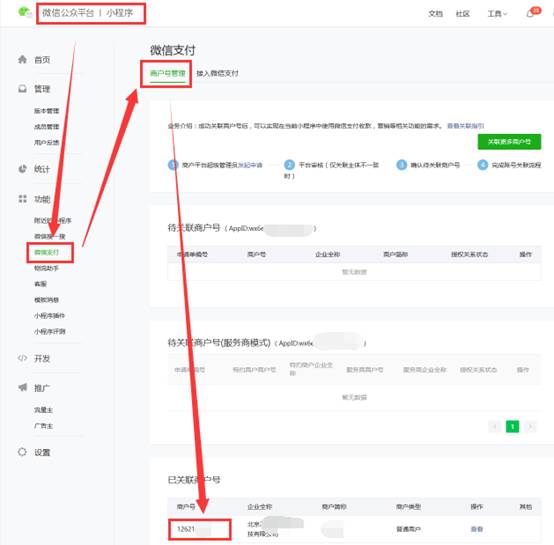Expand the 工具 dropdown in top bar
Viewport: 554px width, 545px height.
click(x=497, y=14)
